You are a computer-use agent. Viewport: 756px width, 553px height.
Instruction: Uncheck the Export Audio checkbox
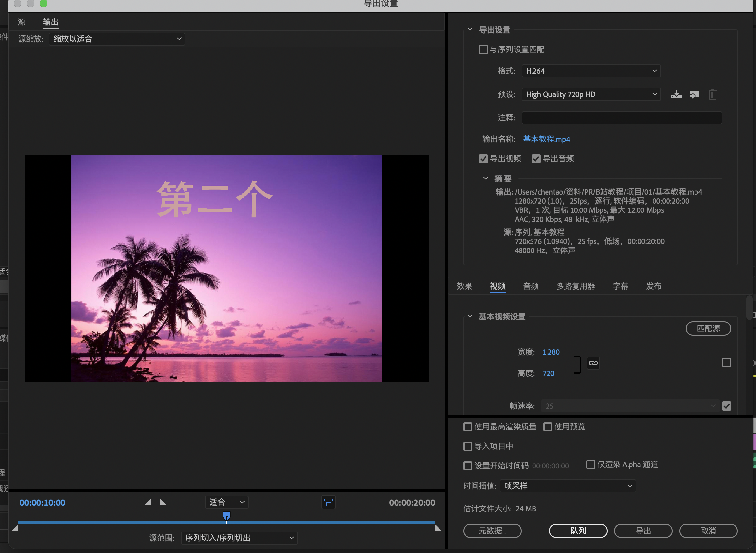(x=536, y=159)
